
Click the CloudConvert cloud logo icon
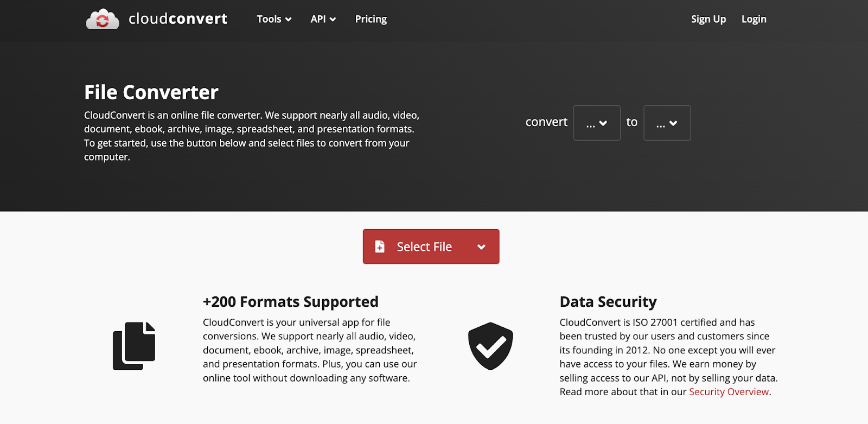[102, 20]
